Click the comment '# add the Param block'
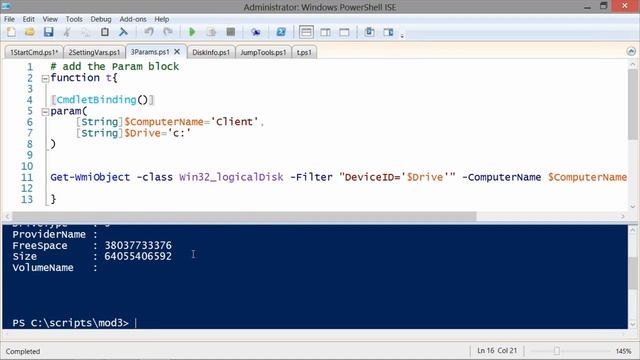Screen dimensions: 640x360 pos(115,67)
